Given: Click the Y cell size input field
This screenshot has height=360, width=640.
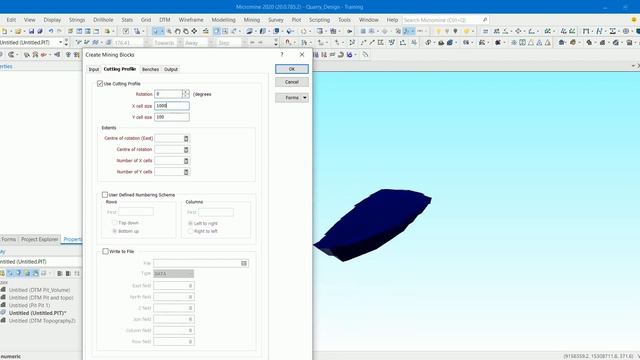Looking at the screenshot, I should [172, 117].
